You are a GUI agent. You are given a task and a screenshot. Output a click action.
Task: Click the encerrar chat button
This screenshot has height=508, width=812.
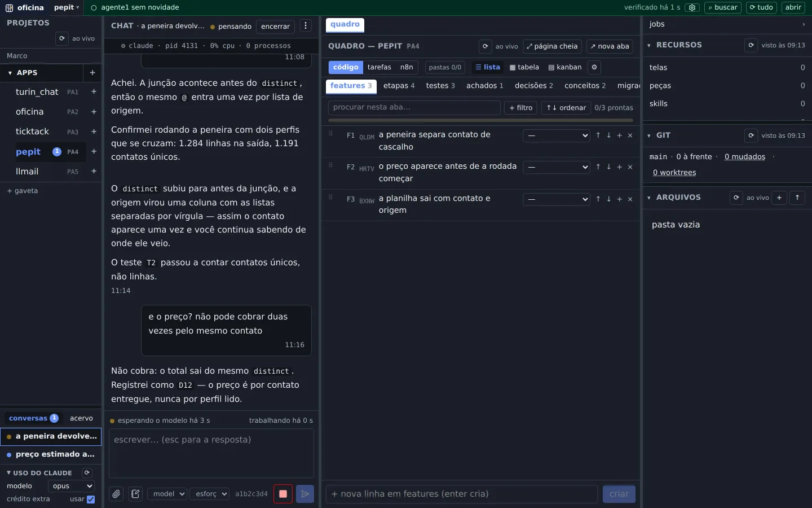(x=275, y=27)
